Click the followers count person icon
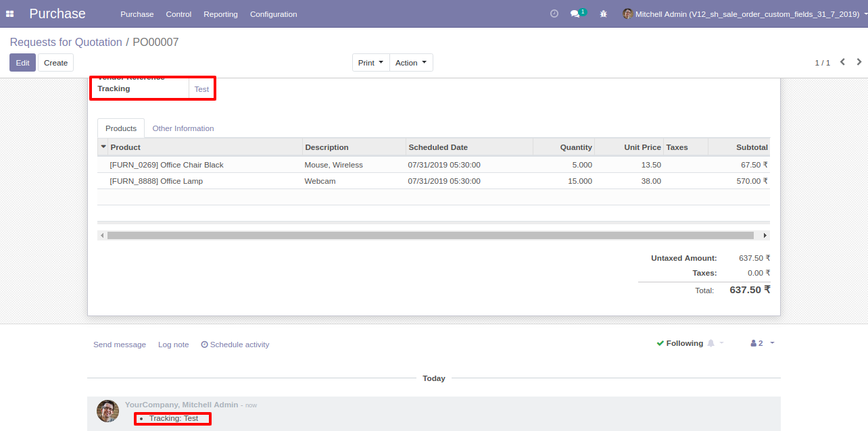This screenshot has width=868, height=431. (x=753, y=343)
